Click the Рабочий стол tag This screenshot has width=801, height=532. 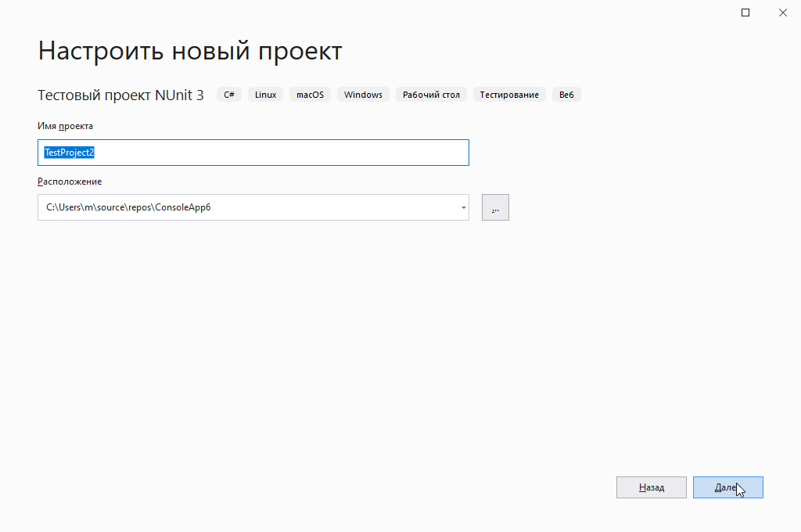point(431,95)
